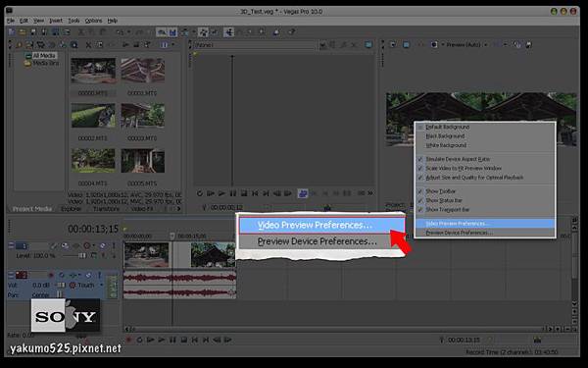Choose Preview Device Preferences in context menu

[x=485, y=233]
